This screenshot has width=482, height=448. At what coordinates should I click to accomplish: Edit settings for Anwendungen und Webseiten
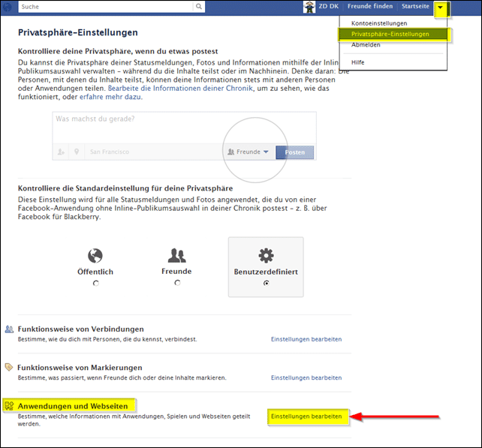(306, 416)
